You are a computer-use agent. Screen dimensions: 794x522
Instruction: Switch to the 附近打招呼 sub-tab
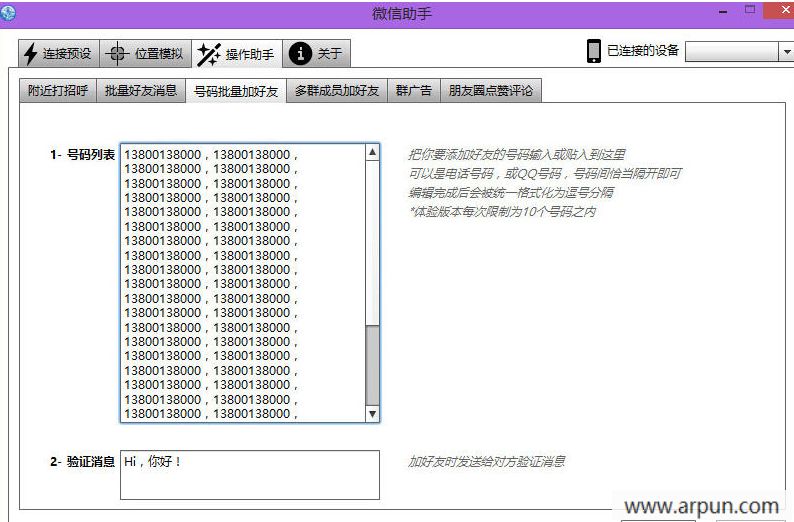(x=58, y=91)
